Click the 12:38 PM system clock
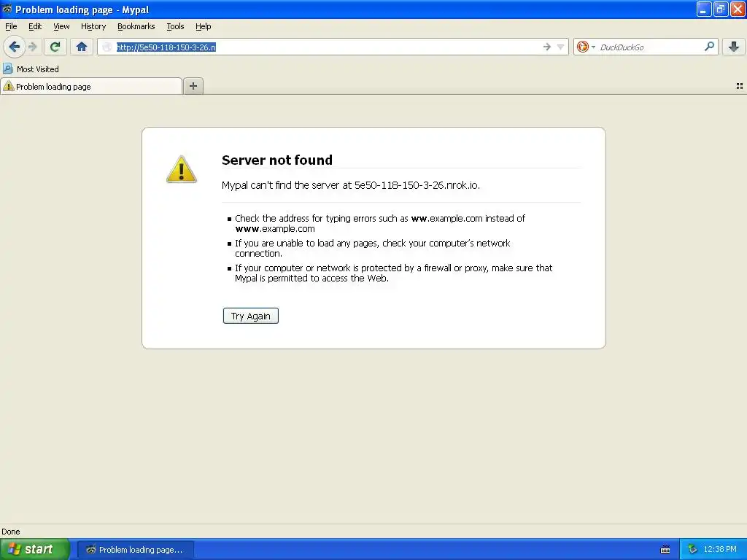Image resolution: width=747 pixels, height=560 pixels. click(720, 550)
